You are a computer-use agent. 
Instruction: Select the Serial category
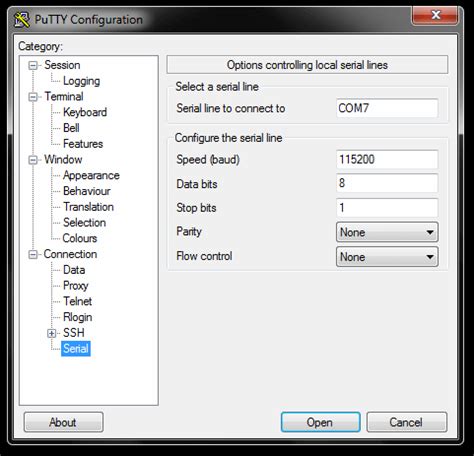76,349
